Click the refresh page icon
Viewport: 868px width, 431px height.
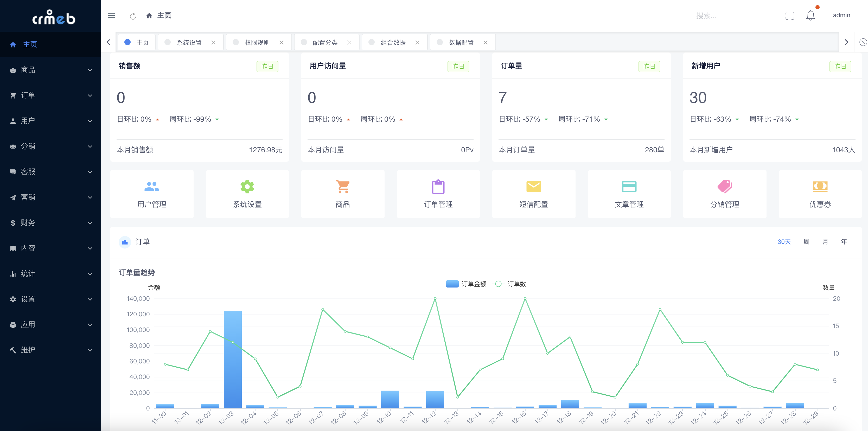133,16
